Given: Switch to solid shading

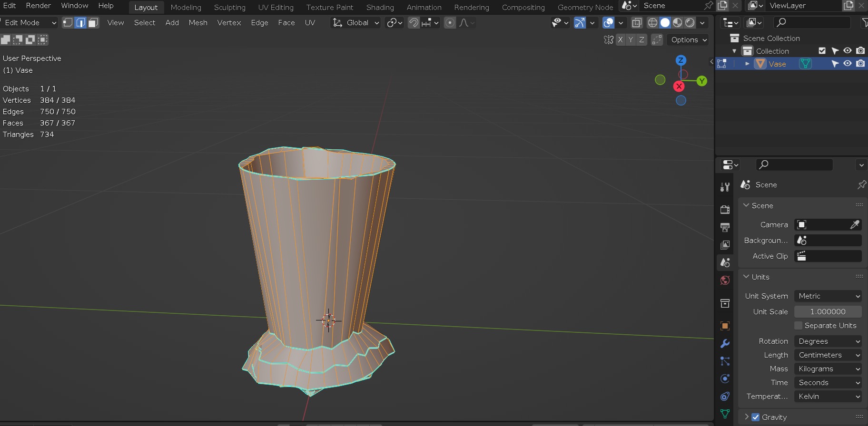Looking at the screenshot, I should (x=665, y=23).
